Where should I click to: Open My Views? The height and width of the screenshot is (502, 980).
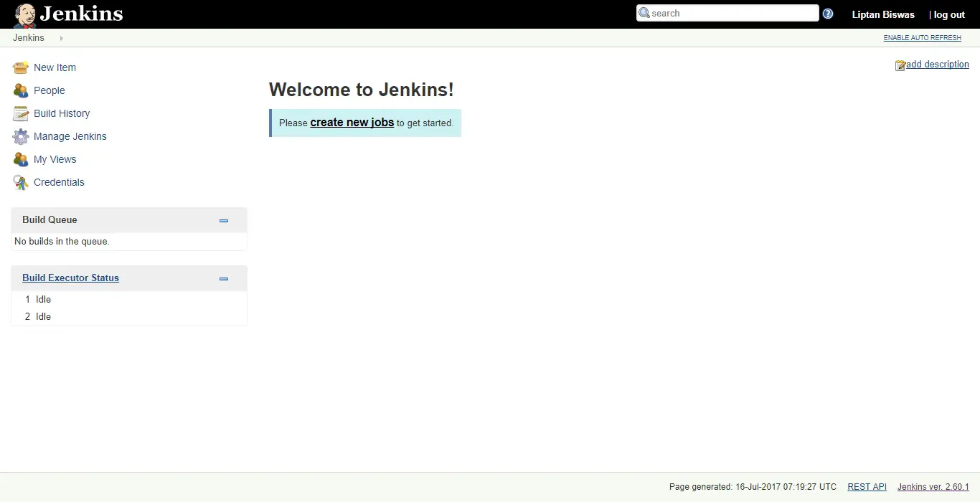pos(55,159)
